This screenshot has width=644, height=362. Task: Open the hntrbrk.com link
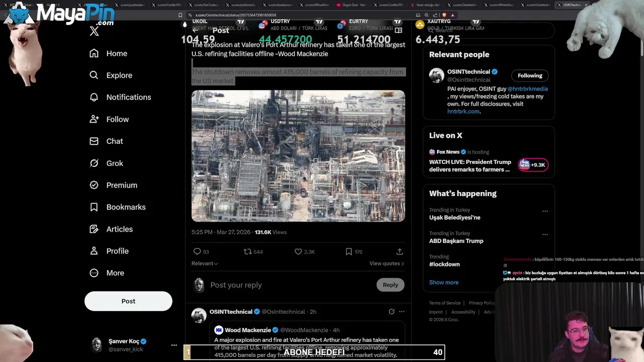(463, 112)
